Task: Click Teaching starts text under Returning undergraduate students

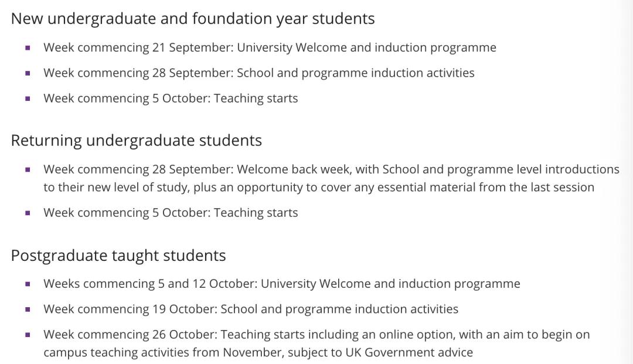Action: tap(171, 212)
